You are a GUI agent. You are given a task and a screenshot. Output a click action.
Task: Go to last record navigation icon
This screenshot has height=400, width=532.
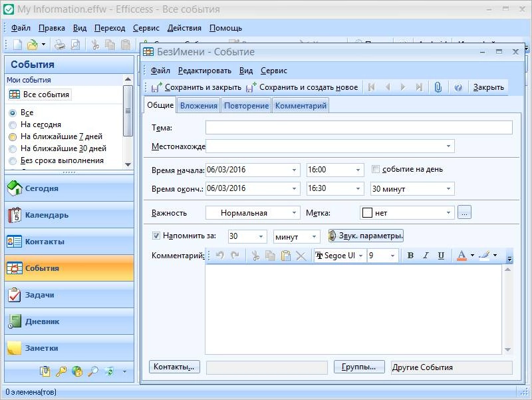(x=419, y=87)
